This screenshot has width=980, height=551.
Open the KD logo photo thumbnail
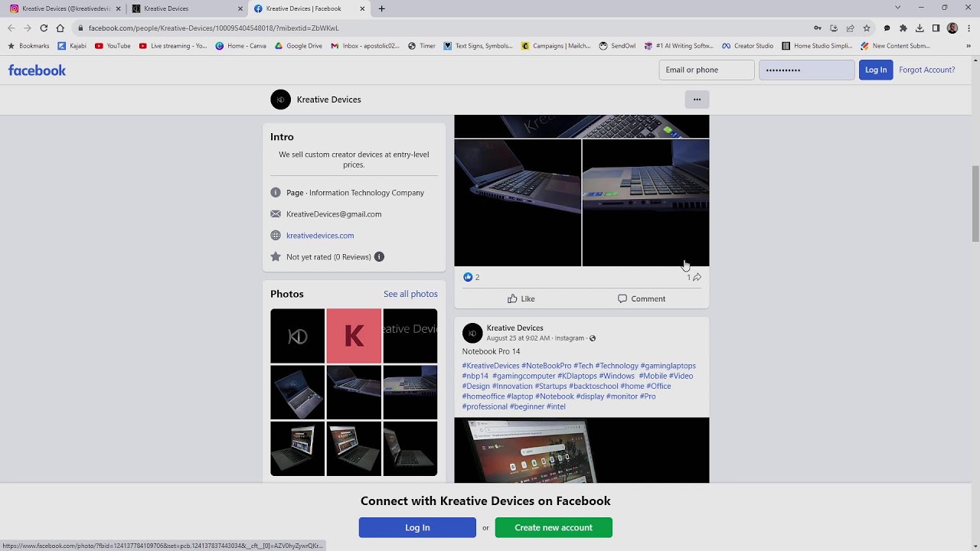pos(297,336)
